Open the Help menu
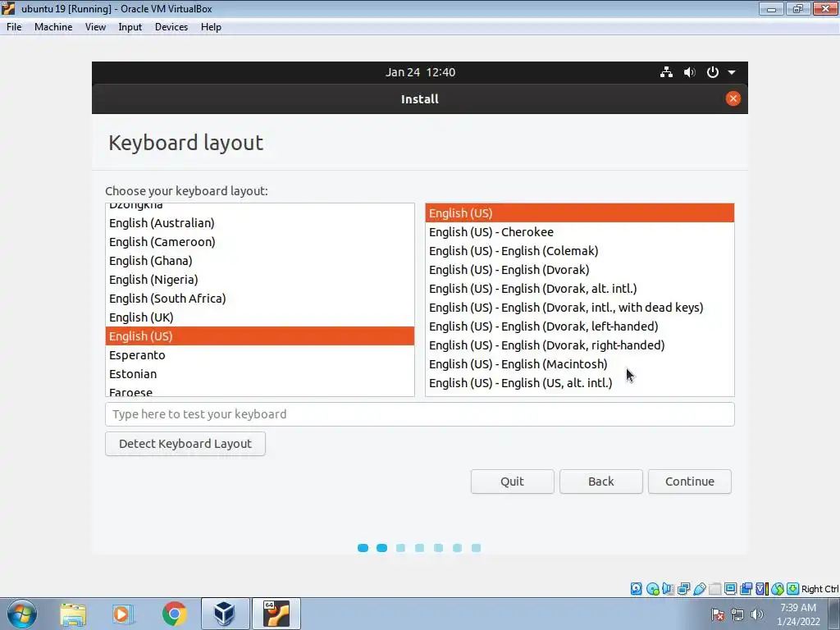840x630 pixels. tap(211, 27)
